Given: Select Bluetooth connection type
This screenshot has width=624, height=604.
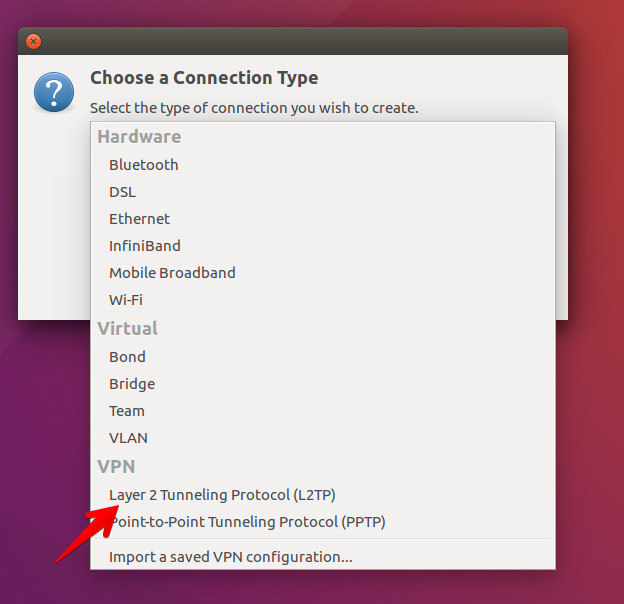Looking at the screenshot, I should (x=323, y=165).
